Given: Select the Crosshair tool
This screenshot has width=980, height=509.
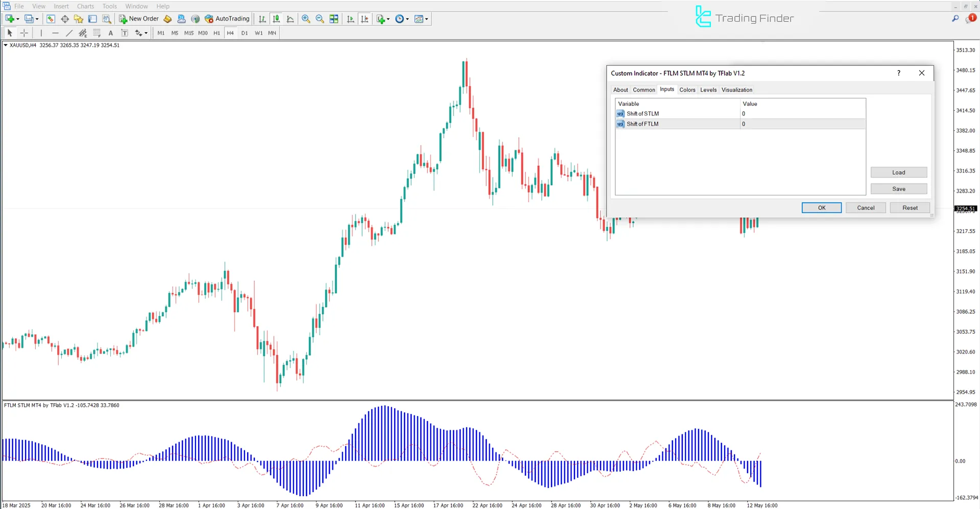Looking at the screenshot, I should 24,33.
